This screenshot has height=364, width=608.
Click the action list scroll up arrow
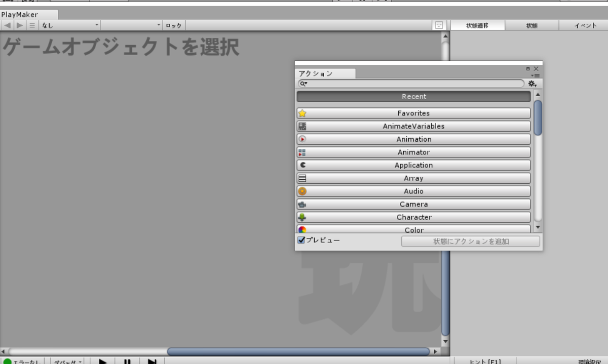[x=538, y=95]
